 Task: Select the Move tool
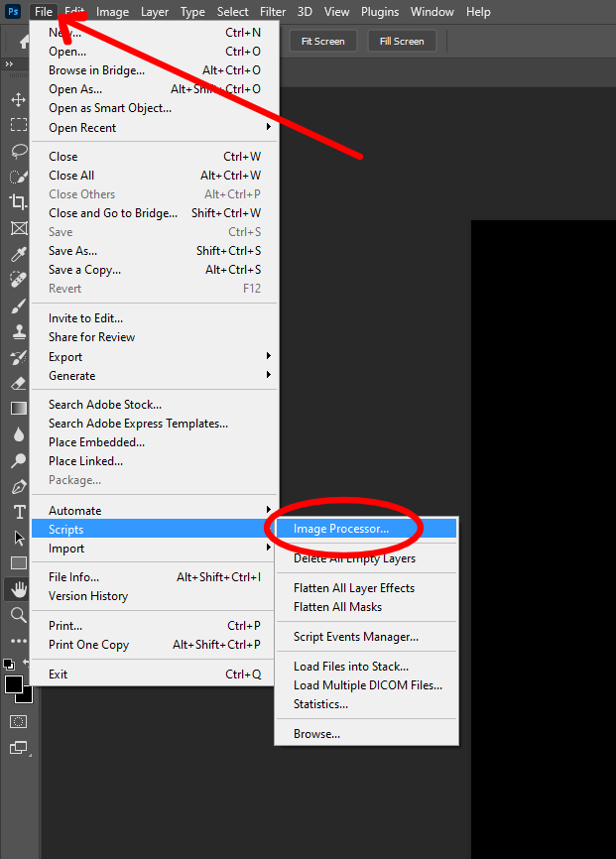[19, 100]
